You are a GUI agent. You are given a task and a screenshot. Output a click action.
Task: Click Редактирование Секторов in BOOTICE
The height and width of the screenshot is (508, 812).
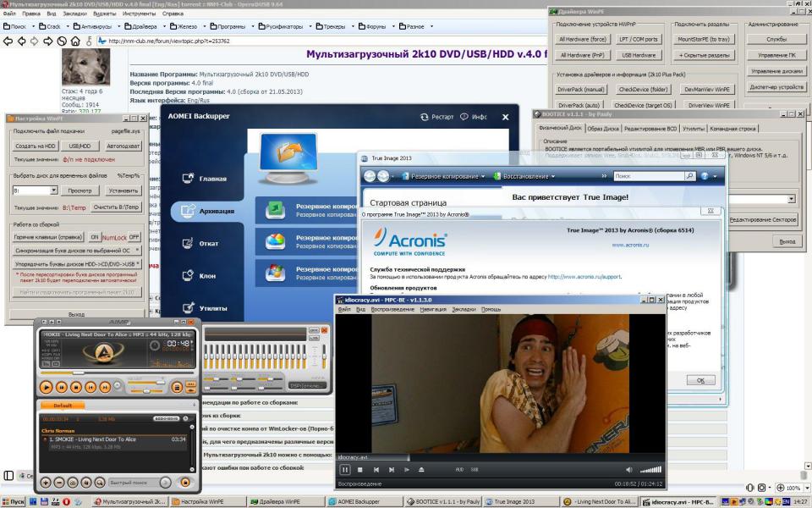[x=762, y=220]
